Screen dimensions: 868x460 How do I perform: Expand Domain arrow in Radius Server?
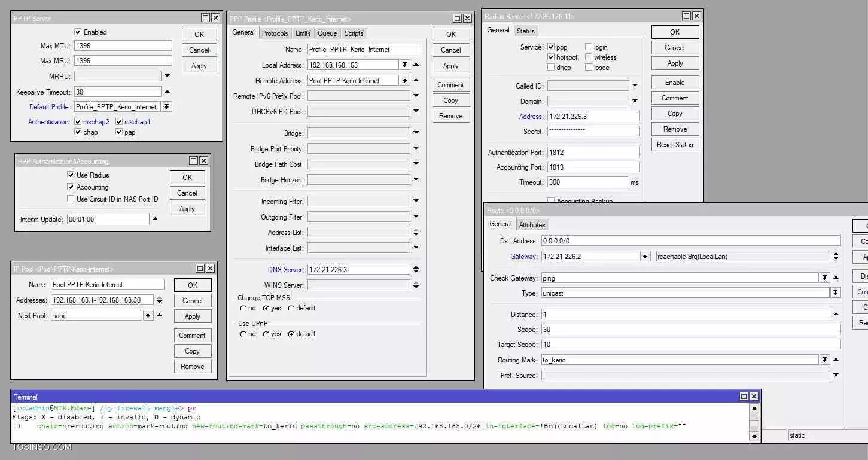635,101
